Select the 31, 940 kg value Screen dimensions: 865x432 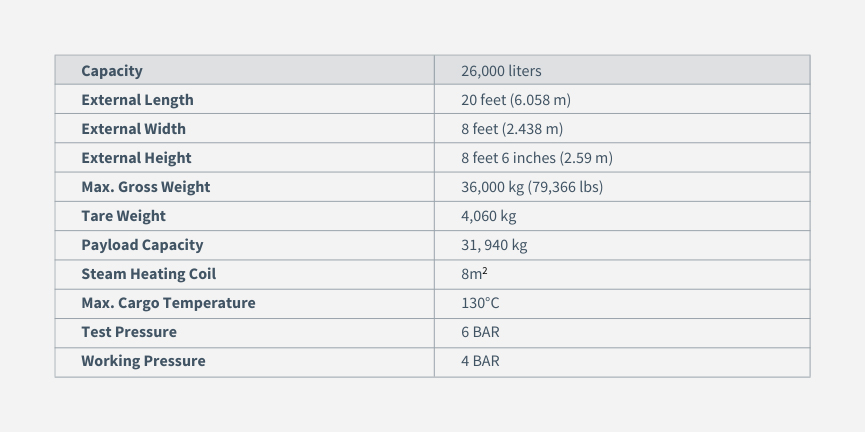(494, 245)
